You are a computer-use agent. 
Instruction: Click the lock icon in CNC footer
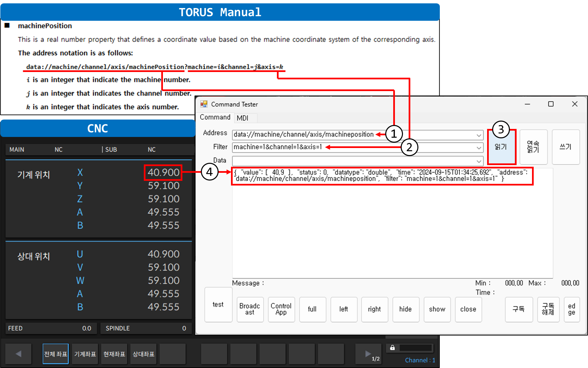(392, 348)
